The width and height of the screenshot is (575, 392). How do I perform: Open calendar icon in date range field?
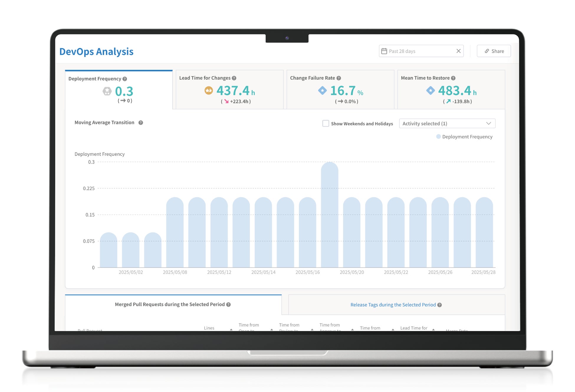384,51
